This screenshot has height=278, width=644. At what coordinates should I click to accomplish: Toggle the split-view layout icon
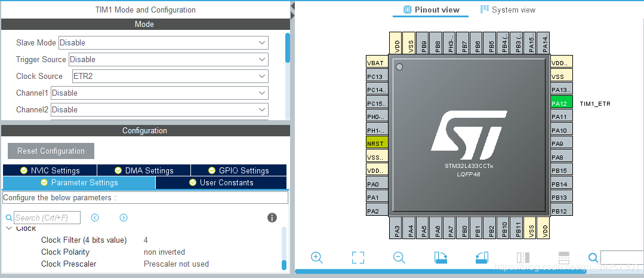pyautogui.click(x=564, y=258)
